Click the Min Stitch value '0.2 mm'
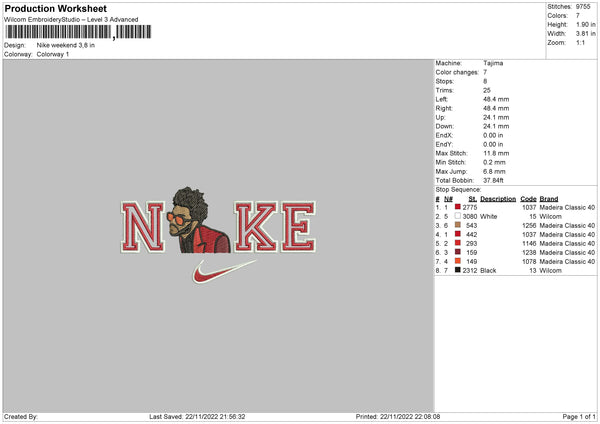Screen dimensions: 600x424 pos(494,162)
